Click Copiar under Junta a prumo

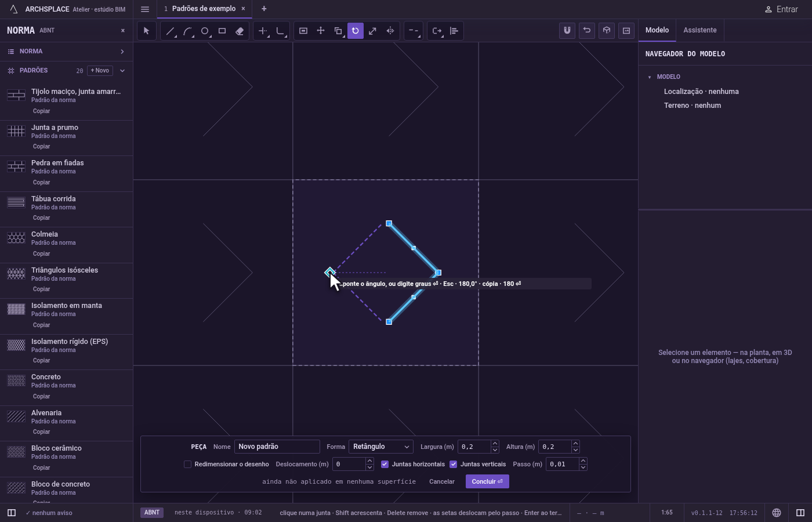[41, 147]
